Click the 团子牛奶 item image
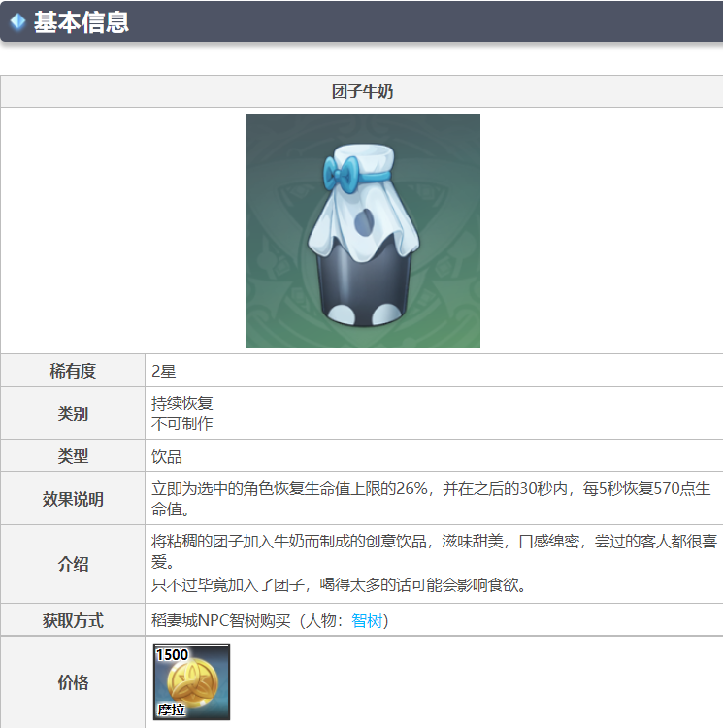This screenshot has height=728, width=723. coord(362,231)
